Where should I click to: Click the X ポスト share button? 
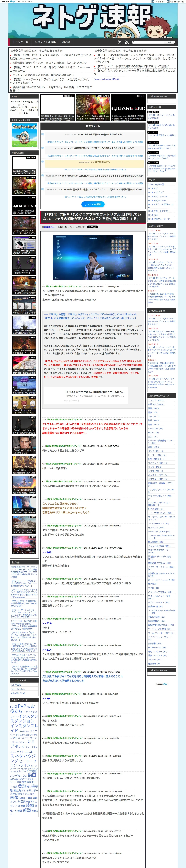pyautogui.click(x=93, y=227)
